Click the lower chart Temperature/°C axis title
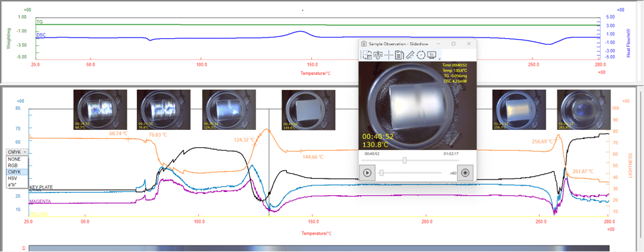 (317, 233)
